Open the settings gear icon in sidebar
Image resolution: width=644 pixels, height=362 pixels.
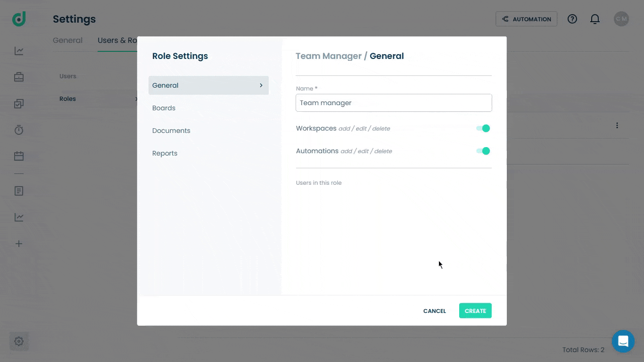click(19, 341)
